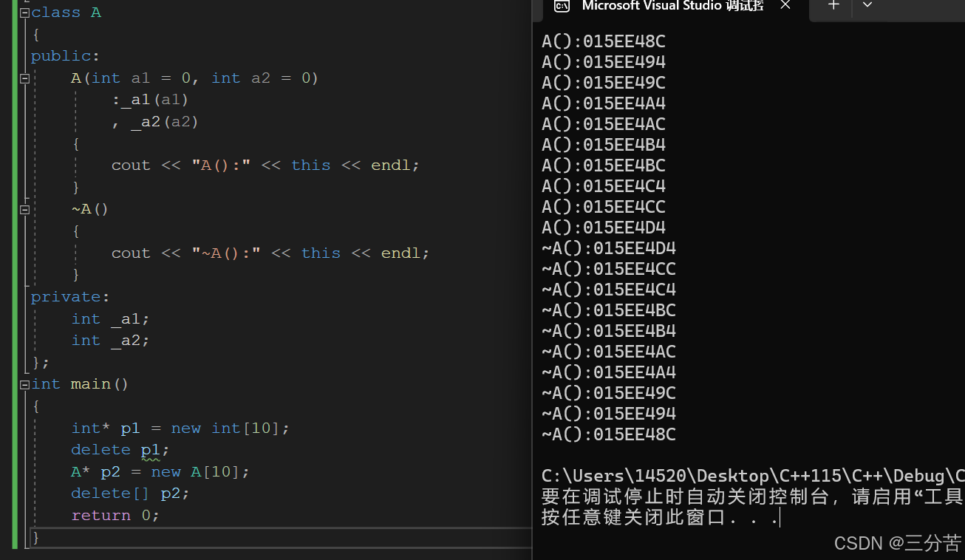Open the console tab dropdown chevron
Screen dimensions: 965x560
click(x=867, y=5)
